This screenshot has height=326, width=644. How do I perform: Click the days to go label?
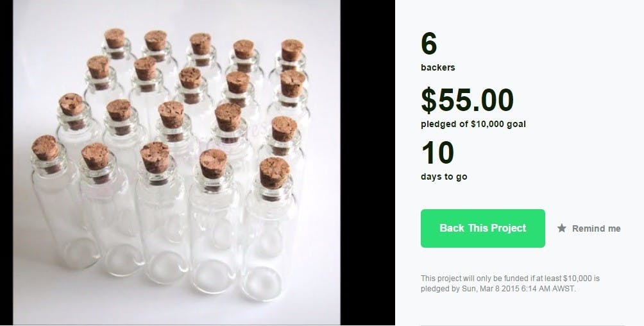coord(444,176)
